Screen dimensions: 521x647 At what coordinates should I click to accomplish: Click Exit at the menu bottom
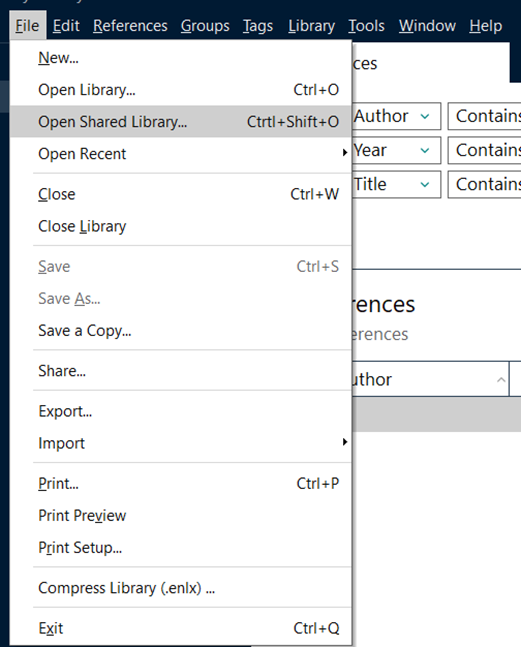(x=181, y=628)
